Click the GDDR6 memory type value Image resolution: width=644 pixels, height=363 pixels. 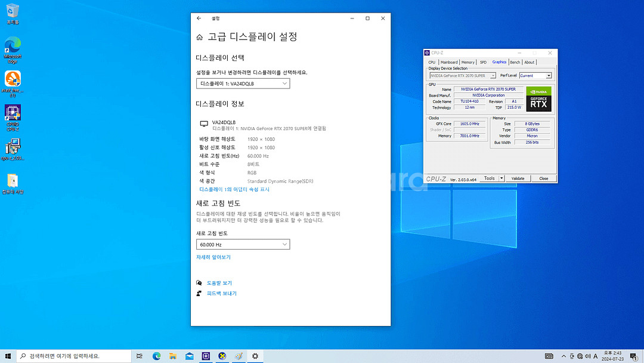(532, 130)
